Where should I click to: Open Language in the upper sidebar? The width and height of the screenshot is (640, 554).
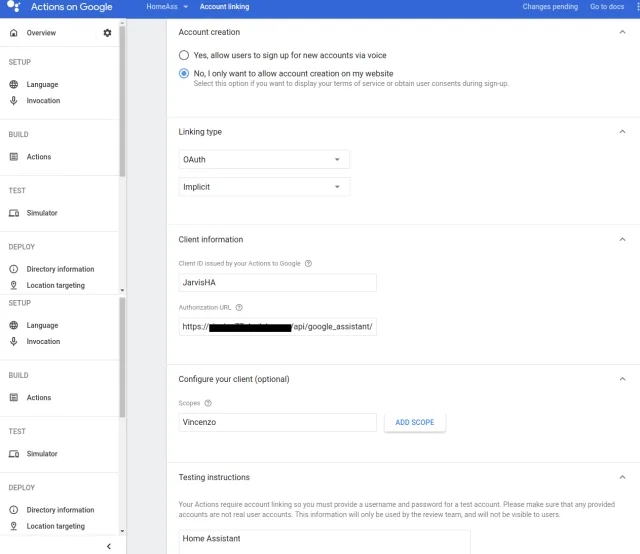pyautogui.click(x=42, y=85)
